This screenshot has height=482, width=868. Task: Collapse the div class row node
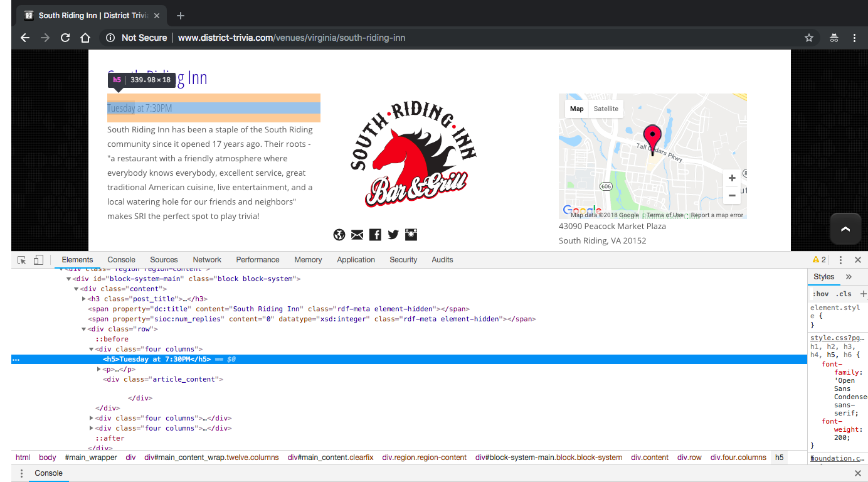84,329
